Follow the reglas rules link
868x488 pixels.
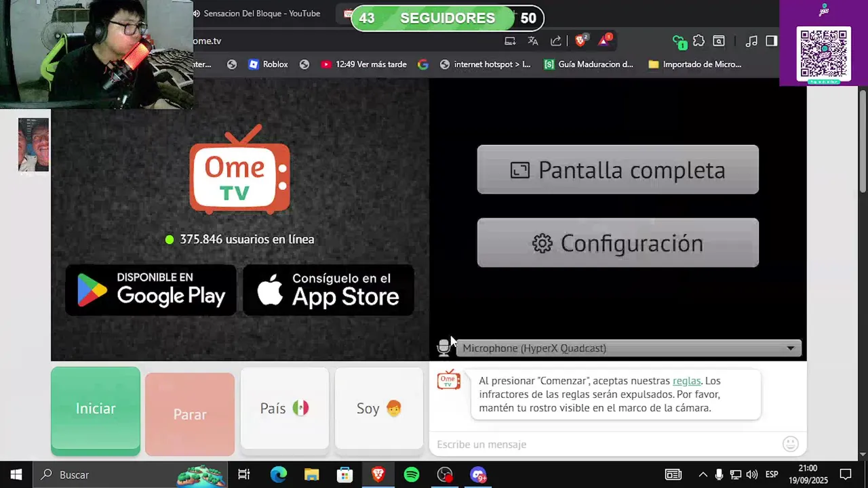(x=686, y=381)
